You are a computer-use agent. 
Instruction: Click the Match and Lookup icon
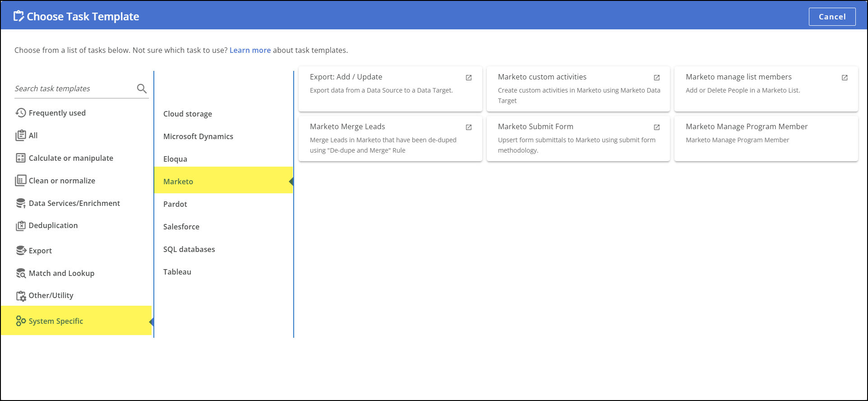(21, 273)
